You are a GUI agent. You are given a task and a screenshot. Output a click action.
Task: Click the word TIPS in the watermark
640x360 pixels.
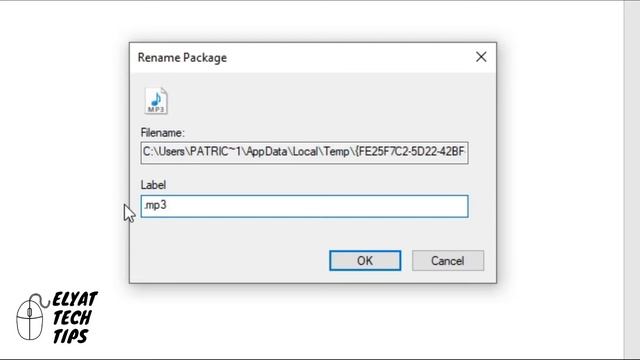pyautogui.click(x=70, y=336)
